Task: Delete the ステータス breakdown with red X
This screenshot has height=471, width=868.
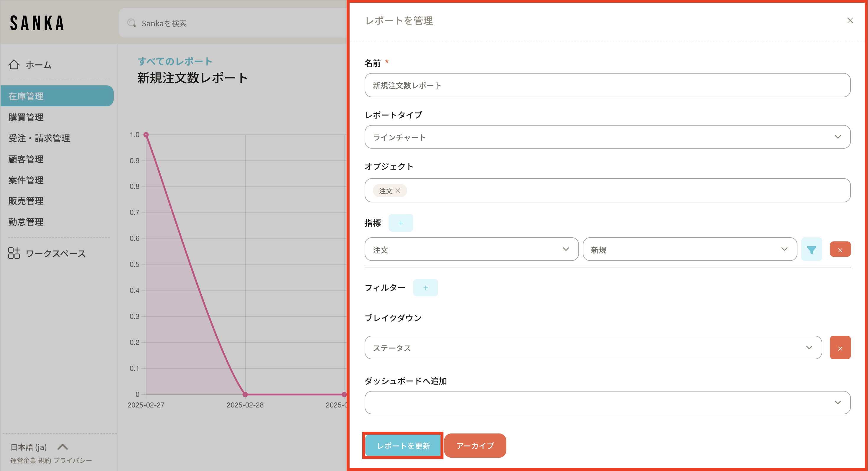Action: [x=840, y=347]
